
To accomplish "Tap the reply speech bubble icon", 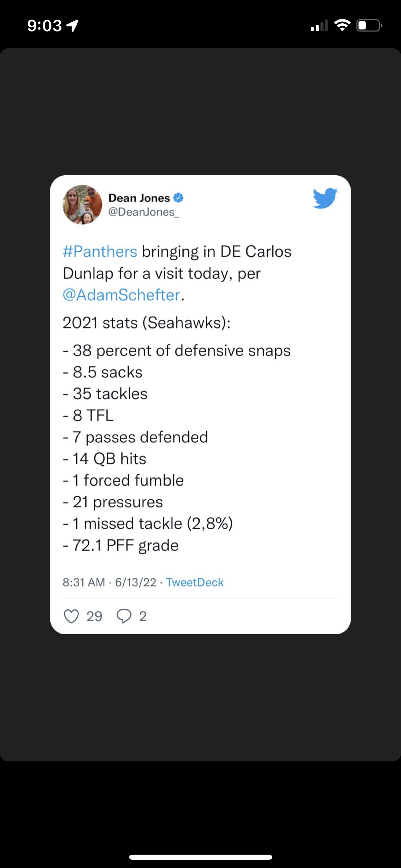I will [124, 616].
